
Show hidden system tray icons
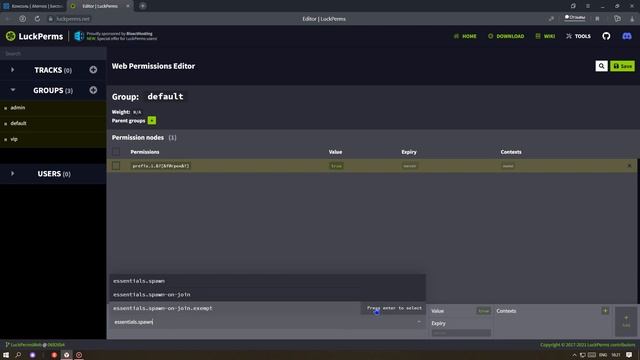(574, 355)
